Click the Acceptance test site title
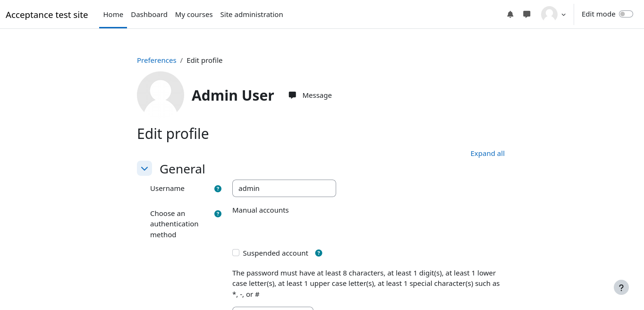The height and width of the screenshot is (310, 644). [47, 15]
